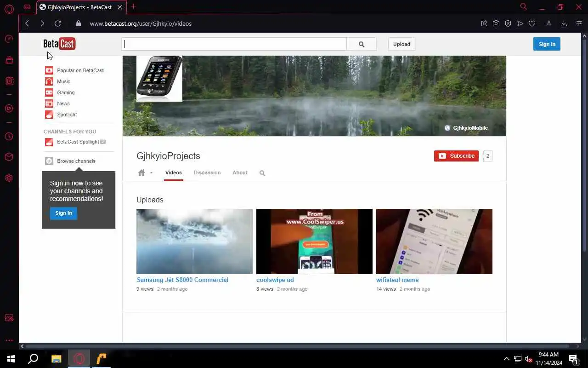Expand the dropdown arrow beside home icon
Image resolution: width=588 pixels, height=368 pixels.
click(151, 173)
